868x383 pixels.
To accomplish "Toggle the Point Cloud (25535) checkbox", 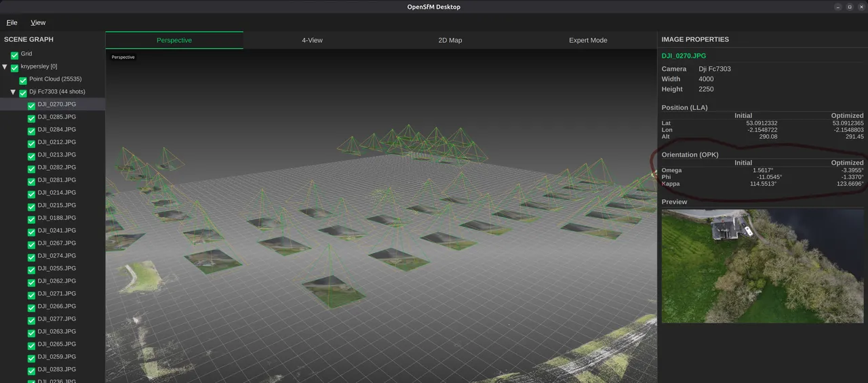I will coord(23,80).
